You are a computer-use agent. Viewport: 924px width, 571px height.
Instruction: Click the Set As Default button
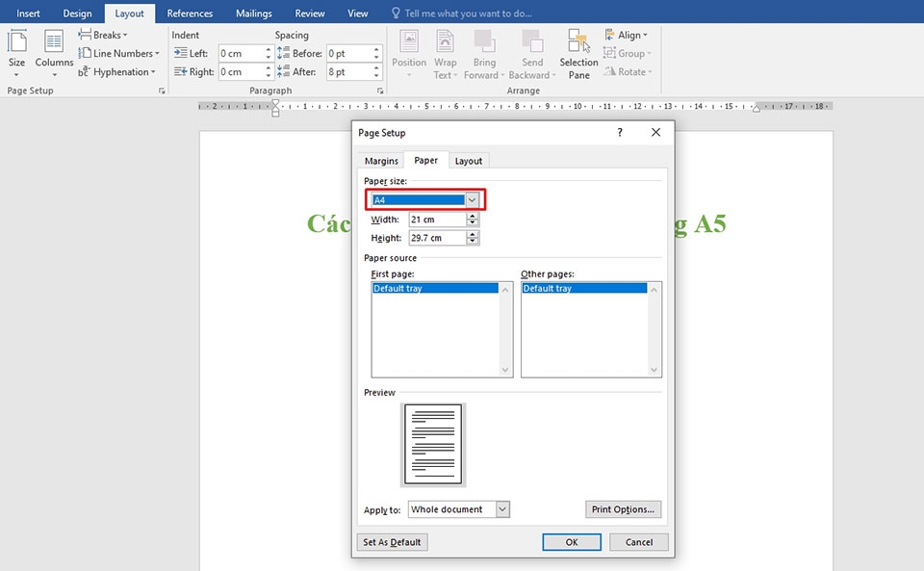click(x=392, y=542)
